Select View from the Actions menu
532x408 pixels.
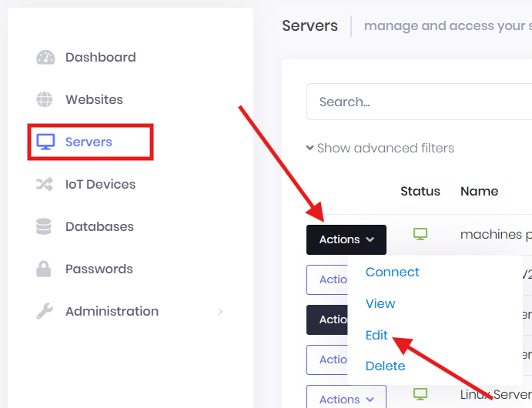(x=380, y=304)
